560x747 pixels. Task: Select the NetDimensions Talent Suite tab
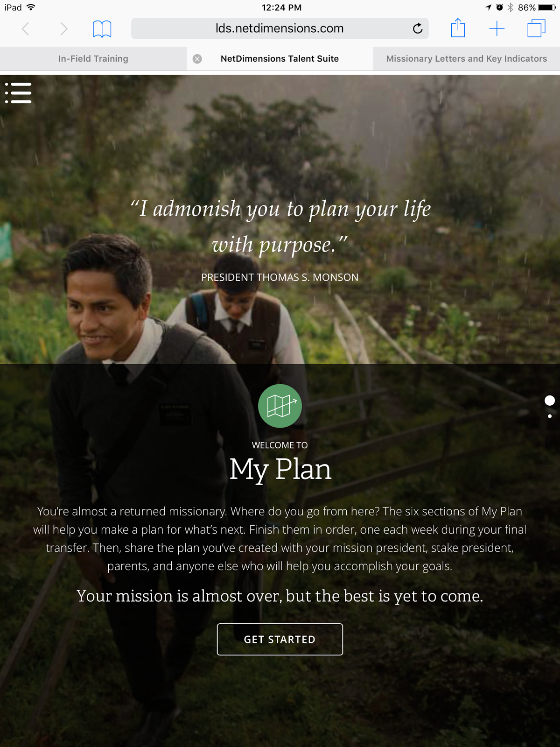click(280, 59)
